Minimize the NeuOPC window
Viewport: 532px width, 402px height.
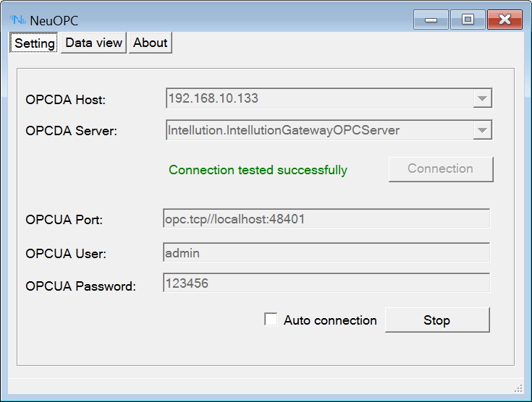click(431, 20)
